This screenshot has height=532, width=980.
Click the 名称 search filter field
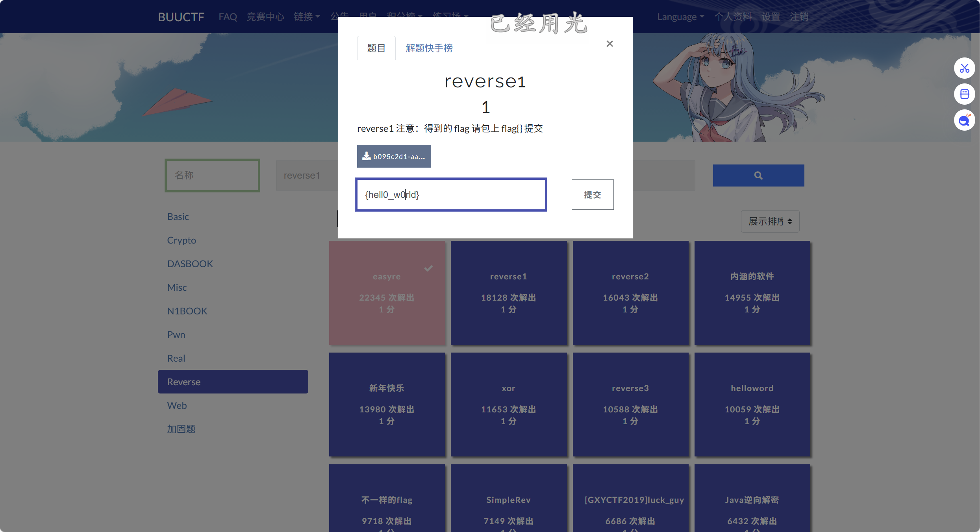(x=212, y=175)
